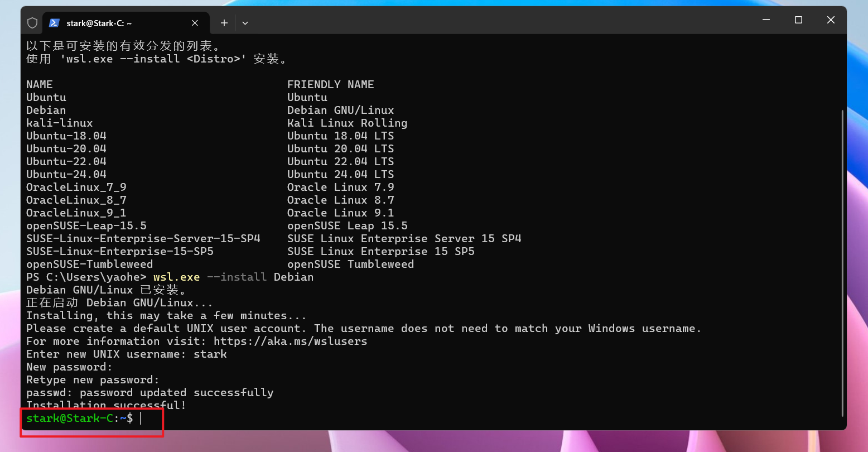The image size is (868, 452).
Task: Click the 'Please create a default UNIX user account' line
Action: pos(364,328)
